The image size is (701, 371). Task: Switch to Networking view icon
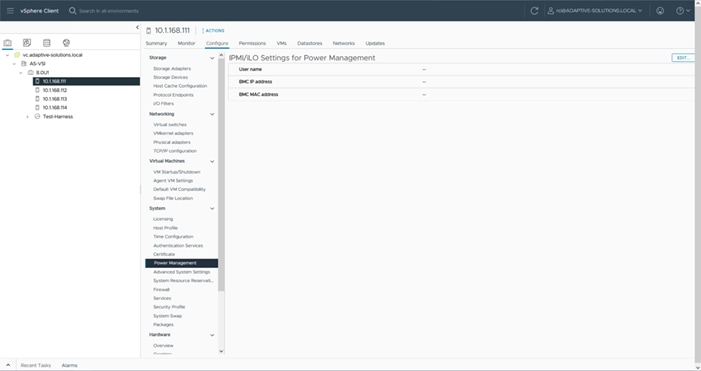(66, 43)
